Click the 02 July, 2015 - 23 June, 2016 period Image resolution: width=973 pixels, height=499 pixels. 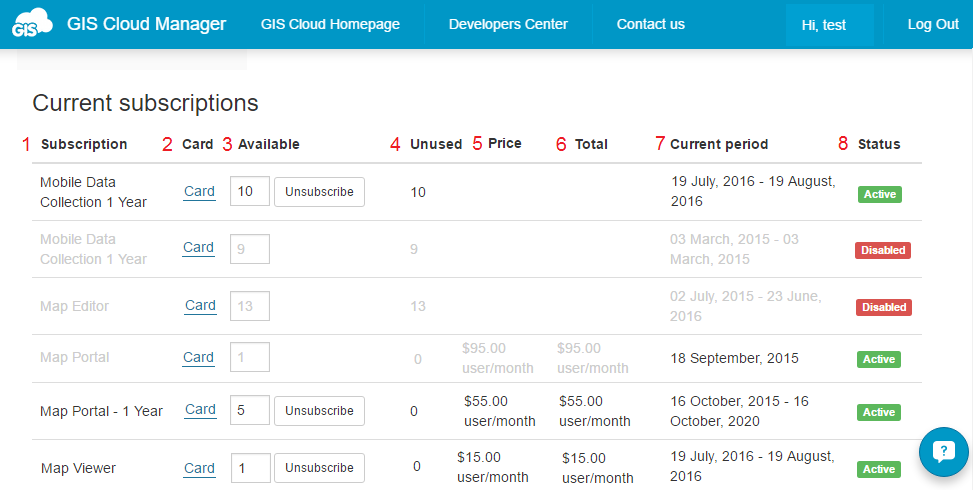(745, 306)
